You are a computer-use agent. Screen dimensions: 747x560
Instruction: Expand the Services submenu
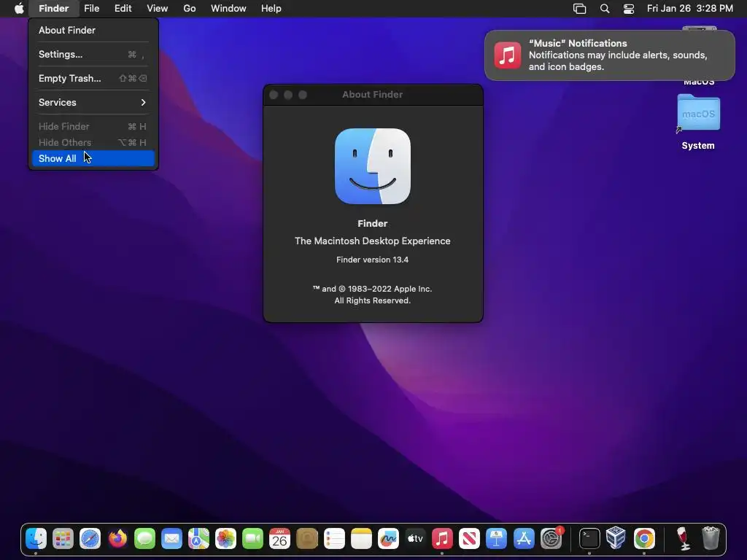pos(93,102)
